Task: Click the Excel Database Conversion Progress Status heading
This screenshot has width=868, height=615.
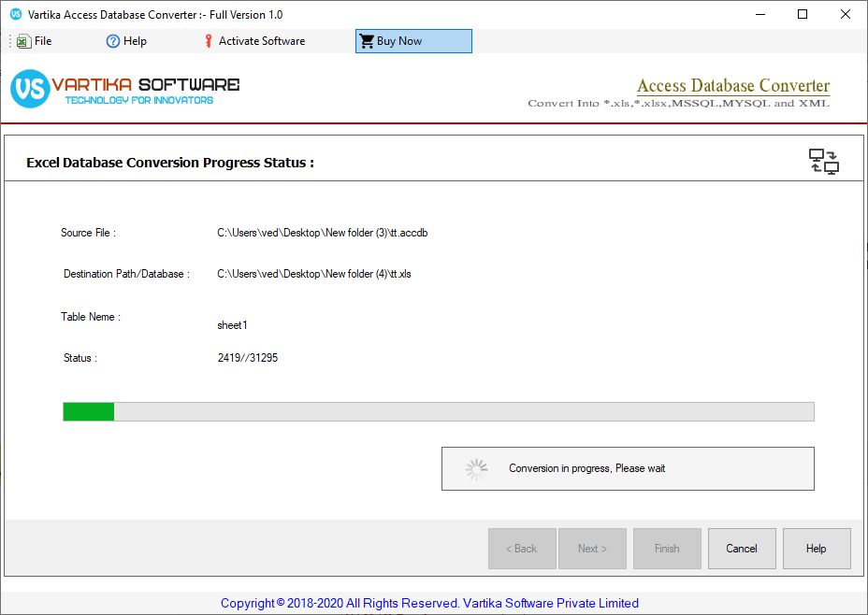Action: [170, 163]
